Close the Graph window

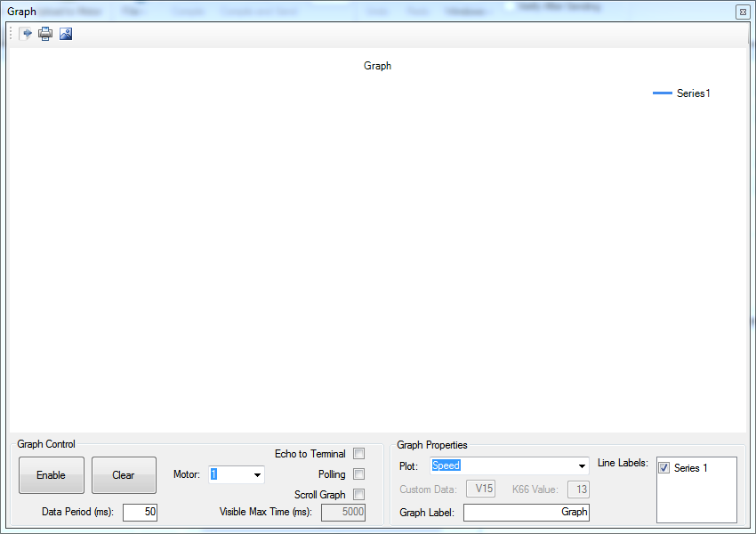coord(742,12)
